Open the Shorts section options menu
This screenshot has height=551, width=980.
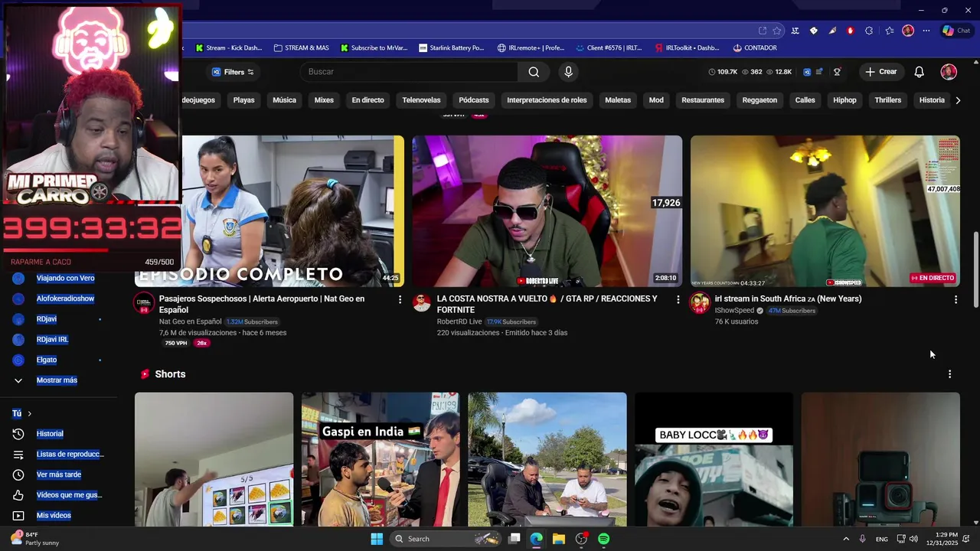click(x=949, y=374)
